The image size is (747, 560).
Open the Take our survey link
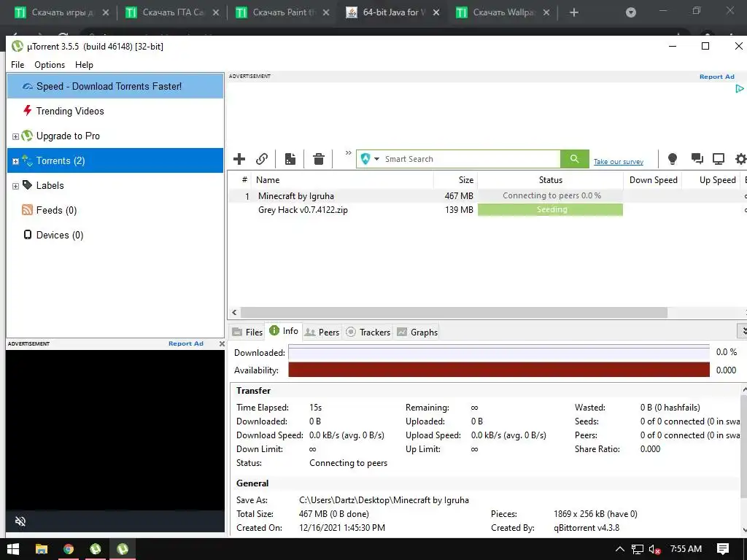(x=619, y=162)
